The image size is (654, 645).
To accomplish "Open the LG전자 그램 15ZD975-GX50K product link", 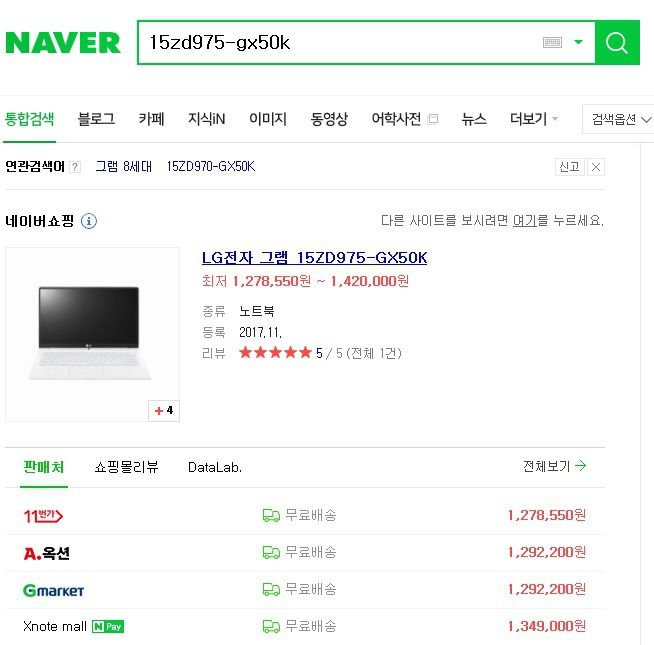I will [314, 257].
